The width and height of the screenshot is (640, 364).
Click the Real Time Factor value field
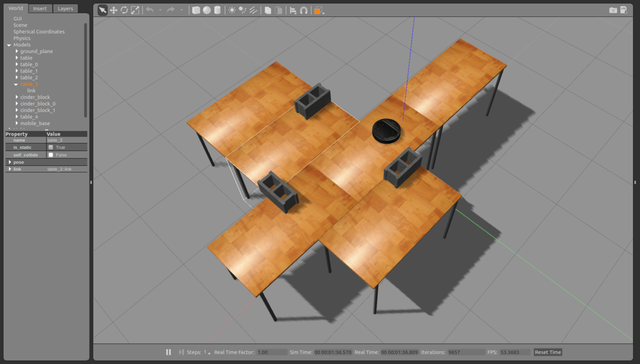pos(271,352)
